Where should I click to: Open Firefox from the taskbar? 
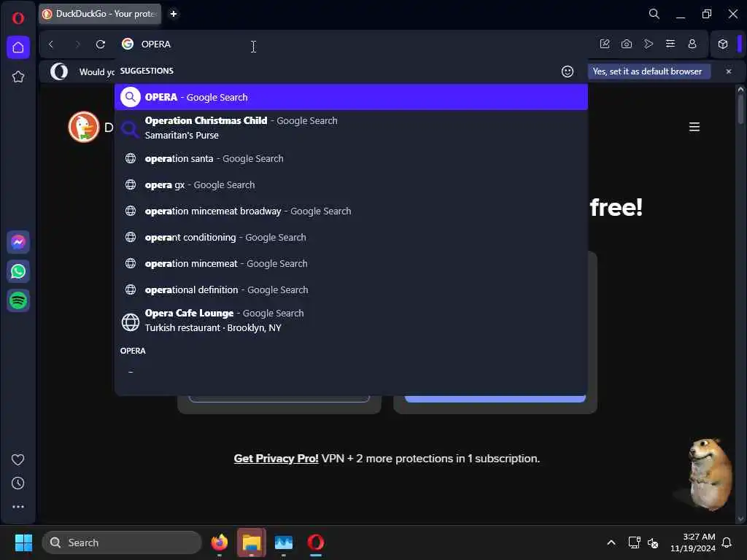click(x=219, y=542)
